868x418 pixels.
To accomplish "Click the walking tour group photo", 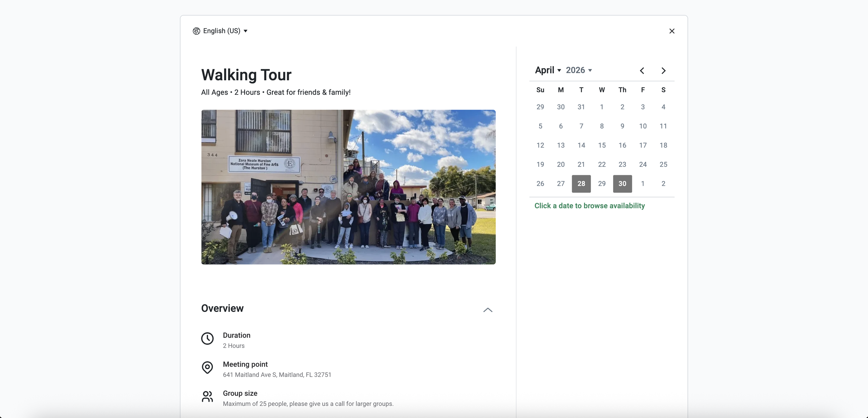I will click(348, 187).
